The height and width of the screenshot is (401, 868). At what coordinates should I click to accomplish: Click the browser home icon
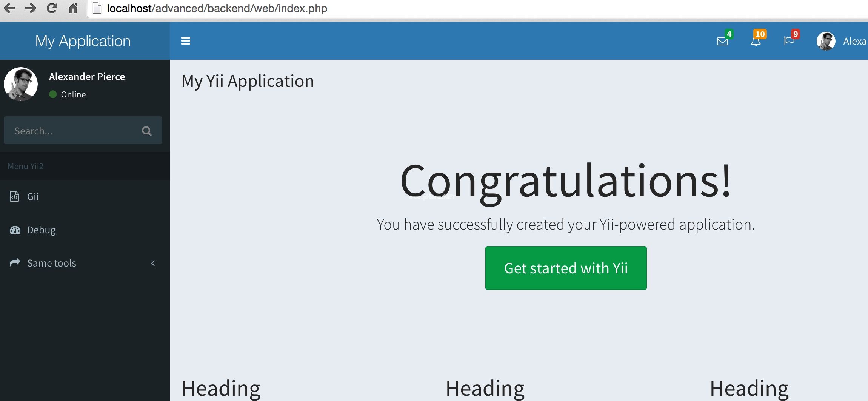point(73,8)
